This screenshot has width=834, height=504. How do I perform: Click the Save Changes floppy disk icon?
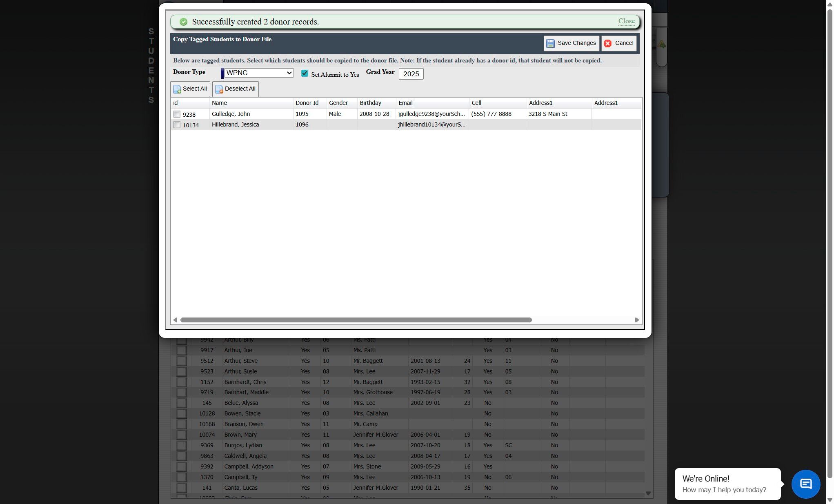pos(550,43)
